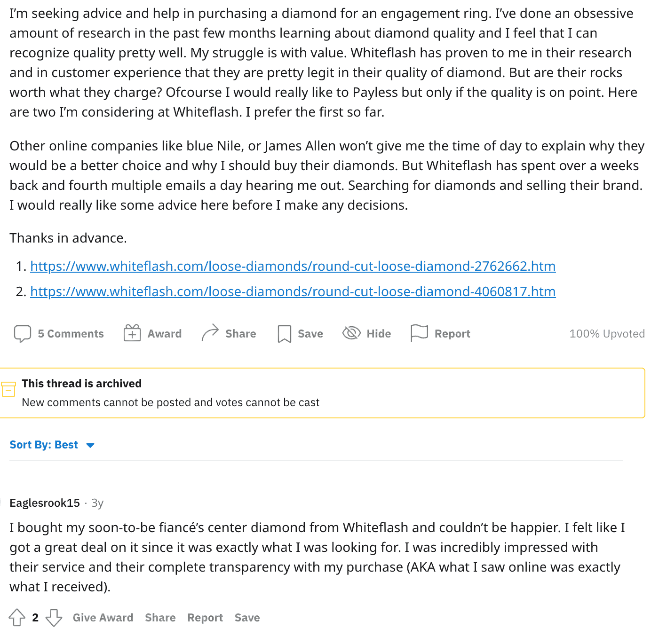The width and height of the screenshot is (651, 644).
Task: Click Share under Eaglesrook15's comment
Action: [160, 617]
